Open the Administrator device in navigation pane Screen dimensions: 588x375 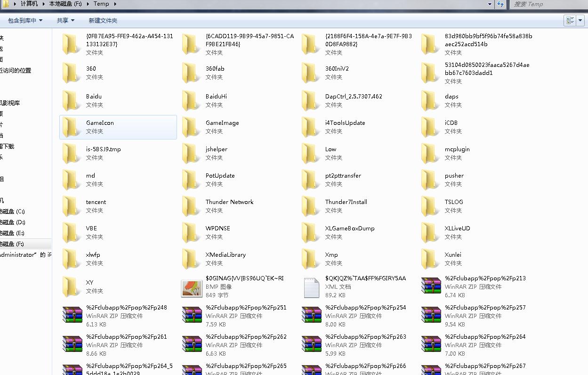tap(25, 255)
